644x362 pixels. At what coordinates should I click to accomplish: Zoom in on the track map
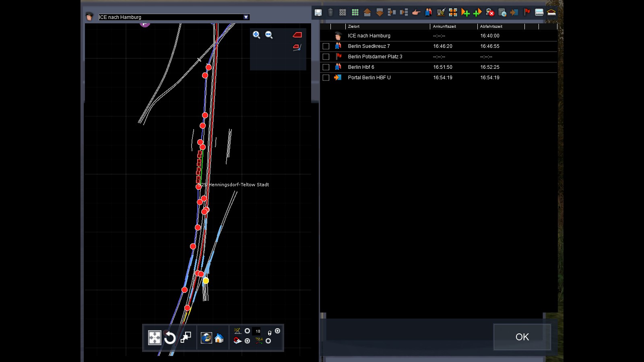[256, 35]
